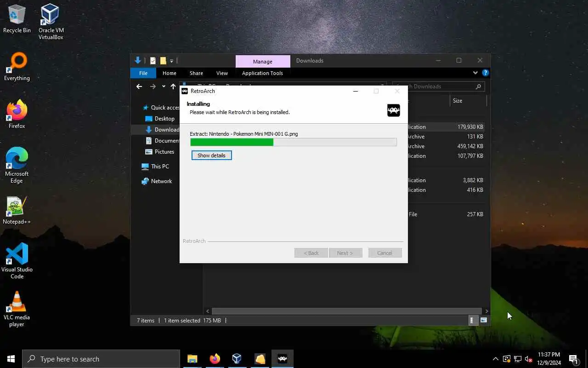
Task: Click the Search Downloads field
Action: (x=438, y=86)
